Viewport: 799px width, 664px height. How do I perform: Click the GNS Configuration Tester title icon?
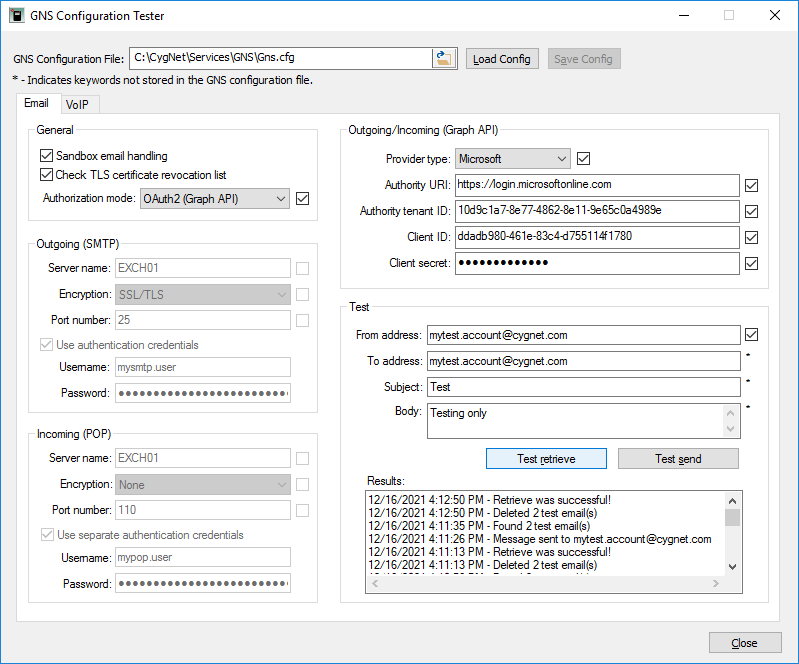click(x=17, y=15)
